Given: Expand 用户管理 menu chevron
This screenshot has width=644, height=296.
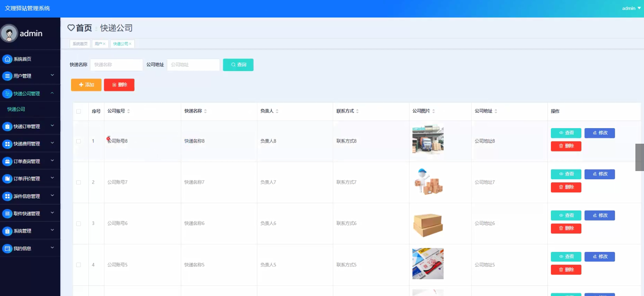Looking at the screenshot, I should point(52,75).
